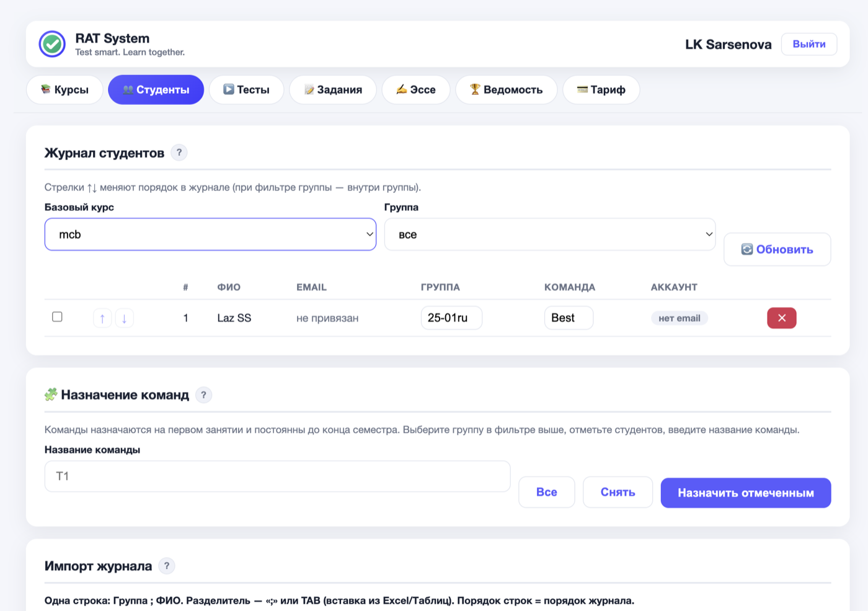Click the ГРУППА column header

[x=440, y=287]
